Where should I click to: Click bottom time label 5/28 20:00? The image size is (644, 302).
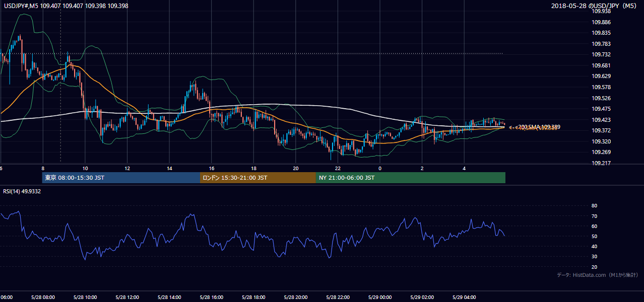pyautogui.click(x=296, y=297)
